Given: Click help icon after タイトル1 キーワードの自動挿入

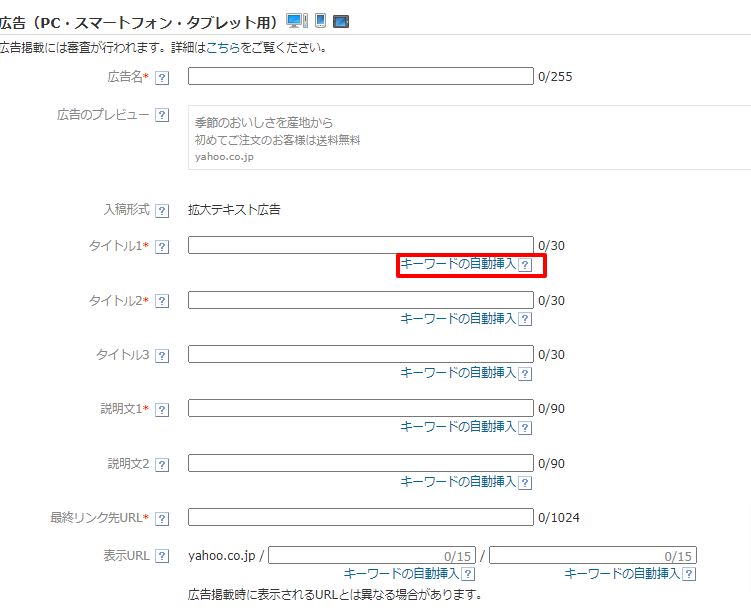Looking at the screenshot, I should pyautogui.click(x=525, y=265).
